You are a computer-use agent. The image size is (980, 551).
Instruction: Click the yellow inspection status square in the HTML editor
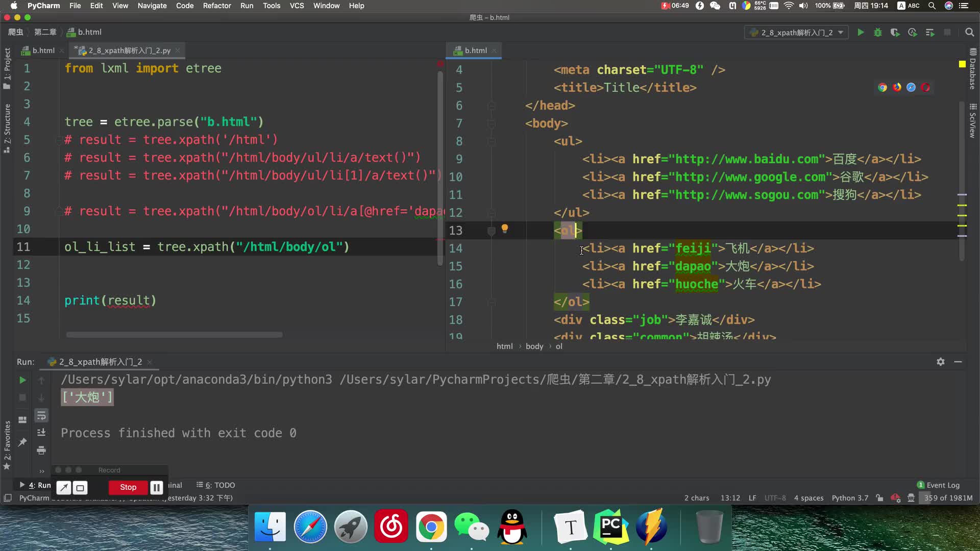pos(962,64)
